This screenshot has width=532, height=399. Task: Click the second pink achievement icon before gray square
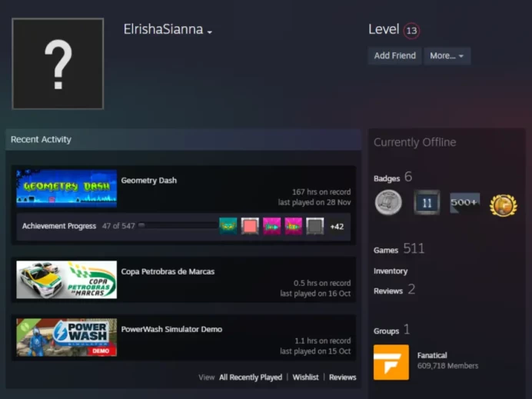coord(294,226)
